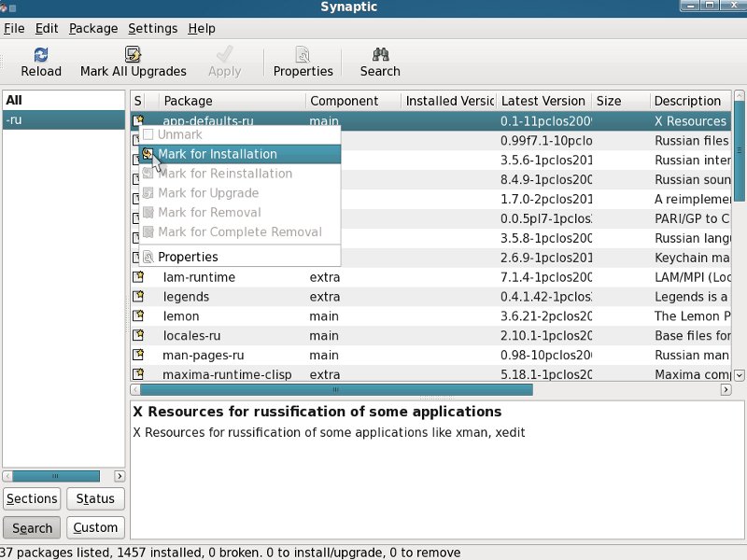The width and height of the screenshot is (747, 560).
Task: Open the Settings menu
Action: [152, 28]
